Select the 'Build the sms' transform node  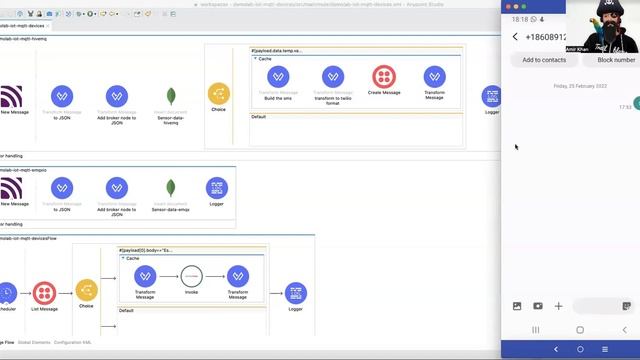point(278,77)
